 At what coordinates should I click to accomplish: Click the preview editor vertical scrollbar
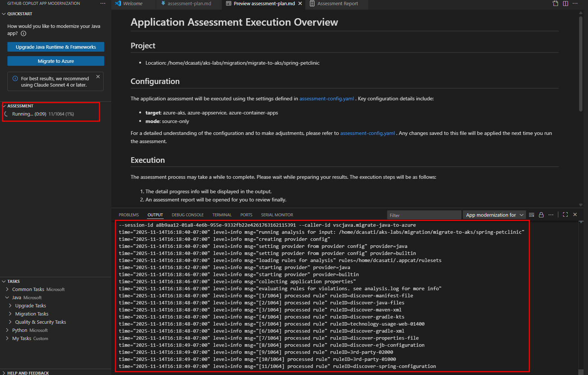[581, 63]
